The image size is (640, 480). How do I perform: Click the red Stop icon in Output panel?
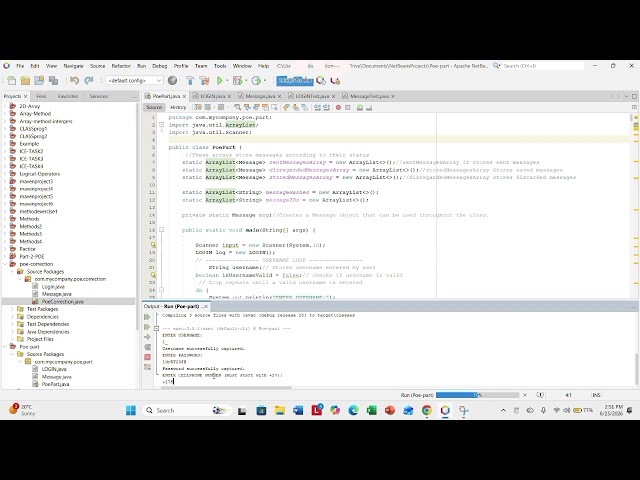147,357
